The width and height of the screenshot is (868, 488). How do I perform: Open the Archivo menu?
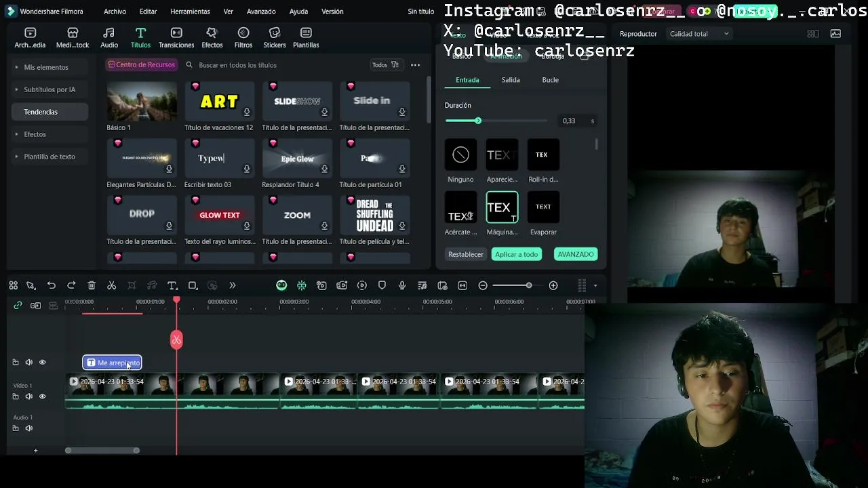coord(115,12)
